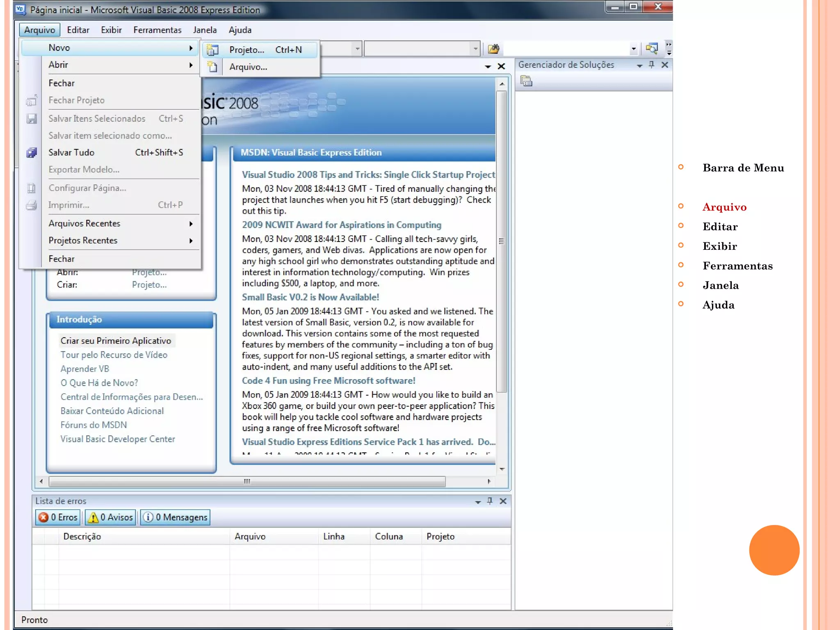This screenshot has width=840, height=630.
Task: Click the horizontal scrollbar of the start page
Action: [247, 481]
